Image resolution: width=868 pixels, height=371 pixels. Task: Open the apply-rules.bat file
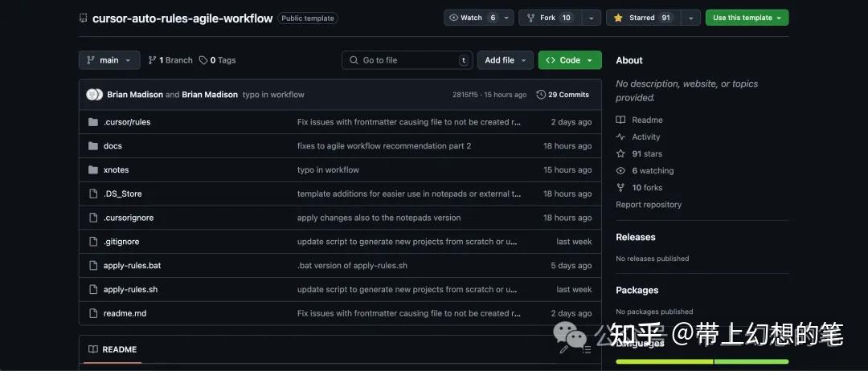133,265
